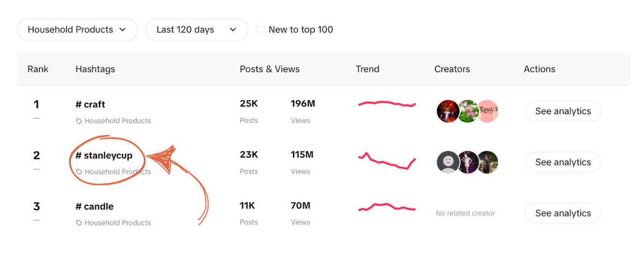This screenshot has width=644, height=268.
Task: Open the flower creator avatar in craft row
Action: pyautogui.click(x=468, y=111)
